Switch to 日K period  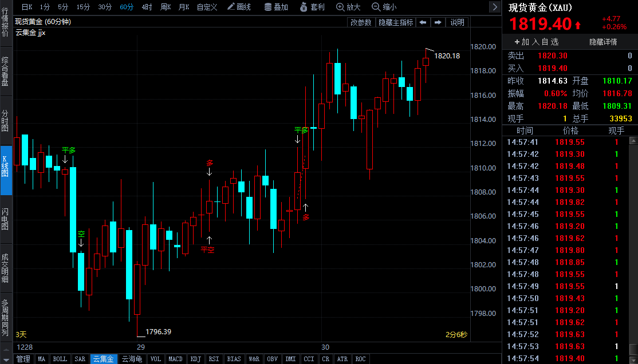tap(27, 7)
